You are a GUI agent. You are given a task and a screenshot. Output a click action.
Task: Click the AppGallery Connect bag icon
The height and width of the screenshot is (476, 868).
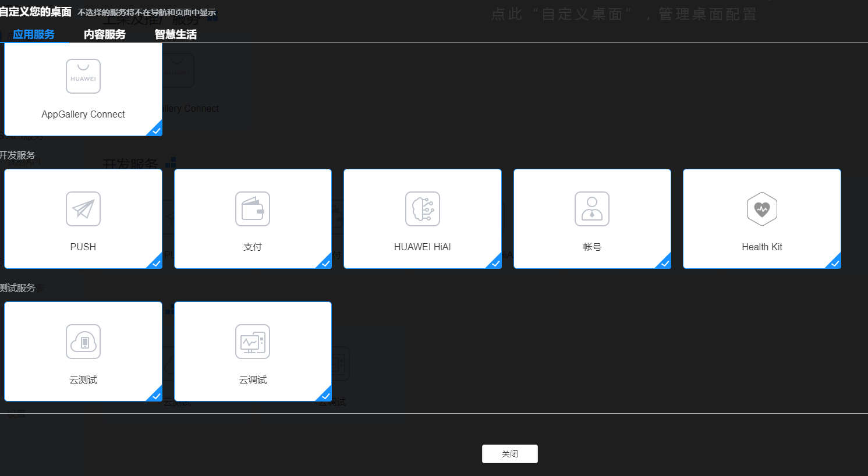coord(83,76)
